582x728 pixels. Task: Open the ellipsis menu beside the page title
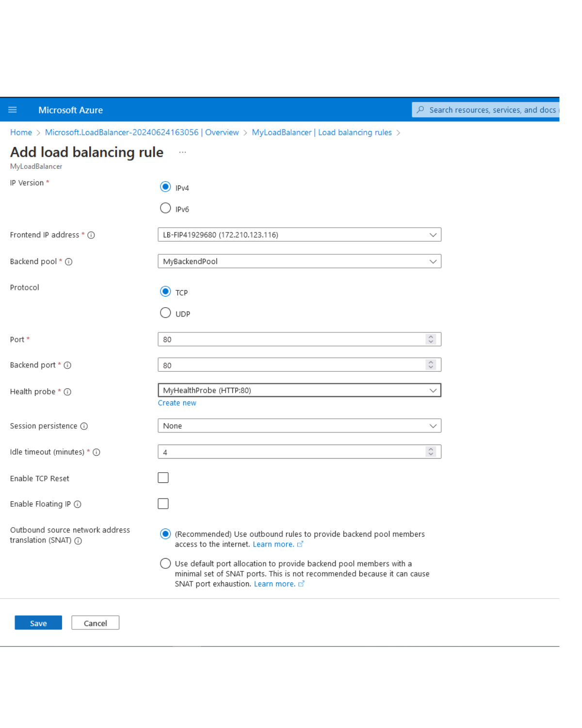click(182, 152)
